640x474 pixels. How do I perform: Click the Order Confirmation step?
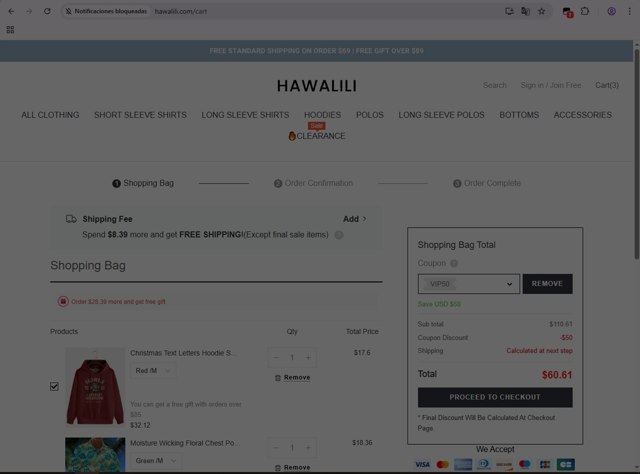[x=313, y=183]
